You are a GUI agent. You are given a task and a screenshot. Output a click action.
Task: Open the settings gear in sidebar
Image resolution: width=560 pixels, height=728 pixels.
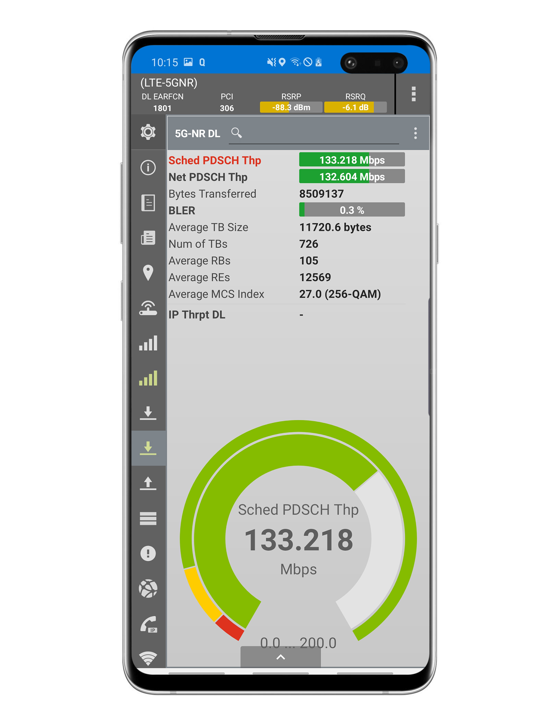(148, 132)
